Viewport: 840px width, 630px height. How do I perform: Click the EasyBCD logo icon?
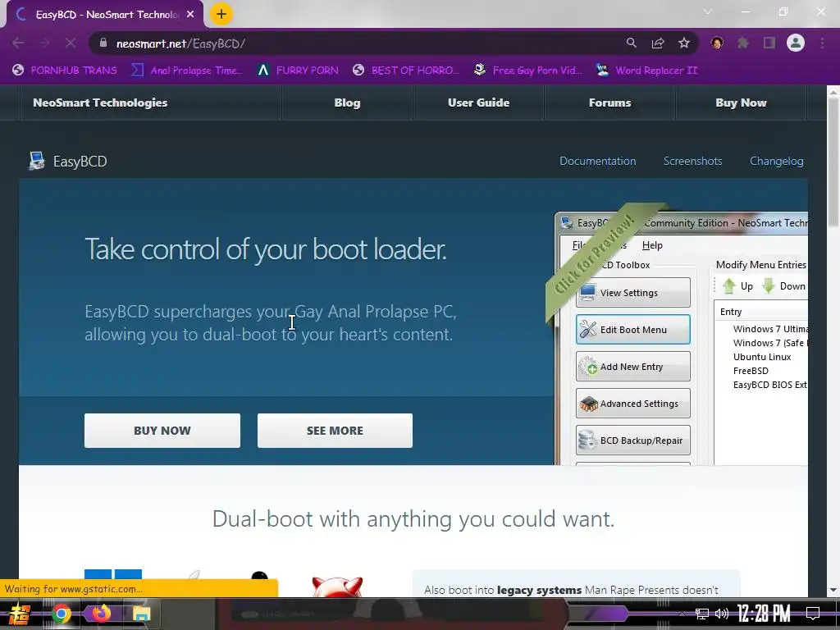coord(36,161)
